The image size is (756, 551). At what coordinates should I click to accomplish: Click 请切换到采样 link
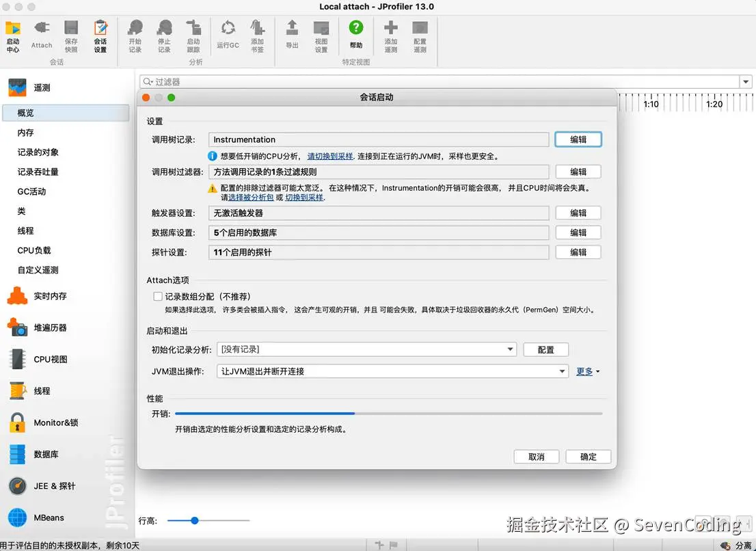click(x=329, y=156)
